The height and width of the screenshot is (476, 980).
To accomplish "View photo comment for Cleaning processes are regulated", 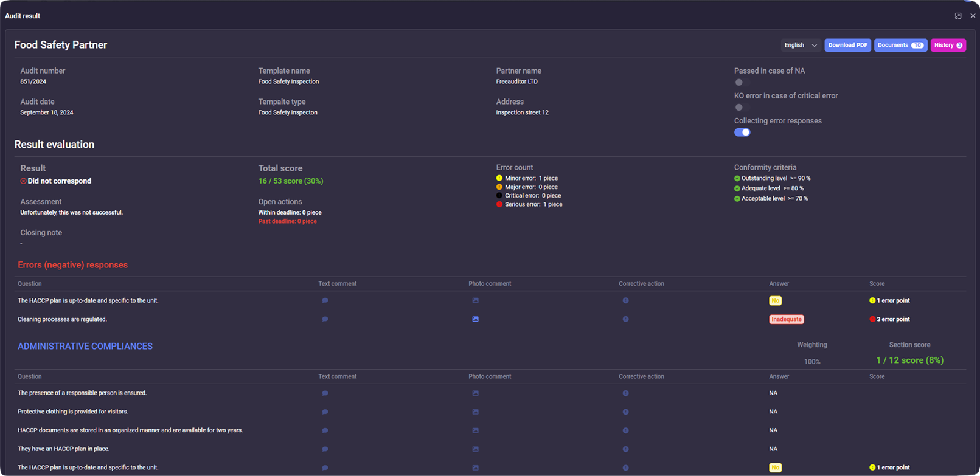I will click(x=475, y=319).
